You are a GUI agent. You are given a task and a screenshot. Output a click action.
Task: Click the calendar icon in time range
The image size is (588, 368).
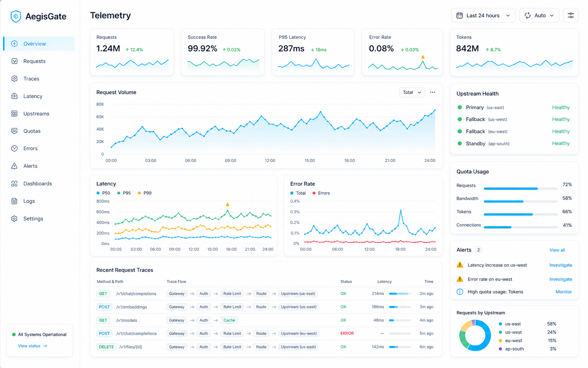459,16
